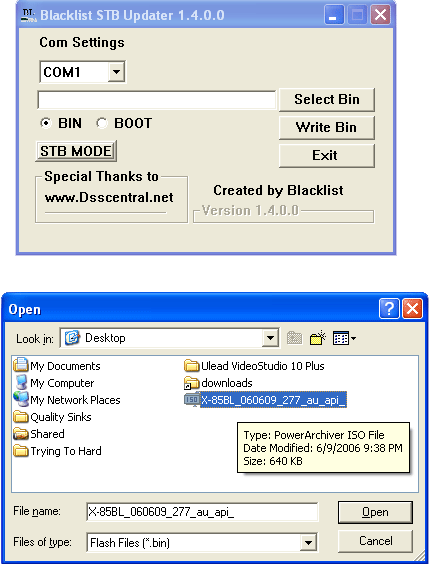Select the My Documents folder icon
This screenshot has width=429, height=564.
click(21, 365)
